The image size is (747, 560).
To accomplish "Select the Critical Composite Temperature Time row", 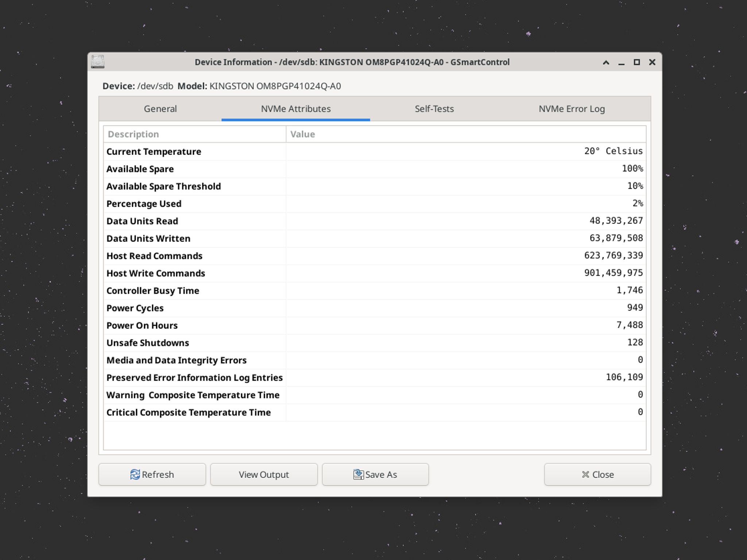I will pyautogui.click(x=375, y=412).
